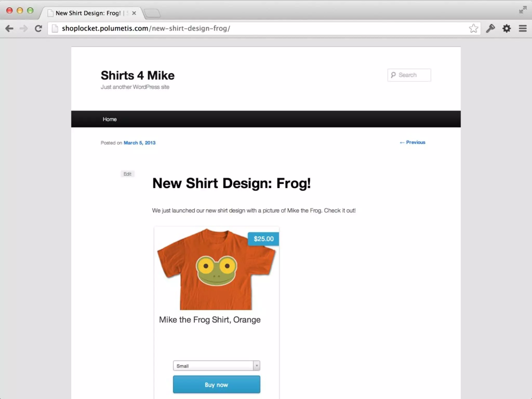Open the Home navigation menu item
The width and height of the screenshot is (532, 399).
pyautogui.click(x=110, y=119)
